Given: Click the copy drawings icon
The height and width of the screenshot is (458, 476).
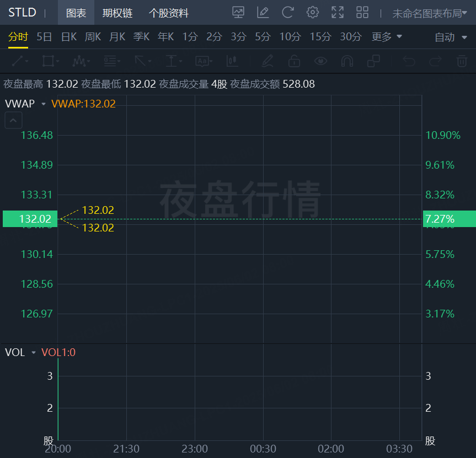Looking at the screenshot, I should pyautogui.click(x=373, y=61).
